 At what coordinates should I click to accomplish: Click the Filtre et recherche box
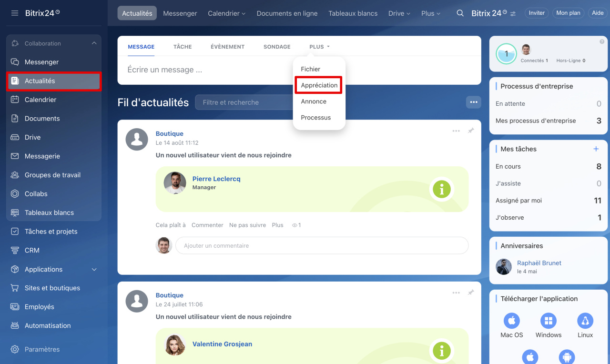(x=244, y=102)
